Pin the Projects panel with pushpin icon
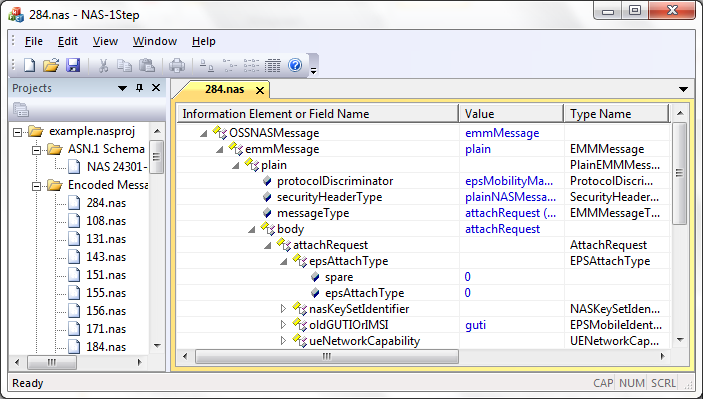Image resolution: width=703 pixels, height=399 pixels. click(x=139, y=88)
